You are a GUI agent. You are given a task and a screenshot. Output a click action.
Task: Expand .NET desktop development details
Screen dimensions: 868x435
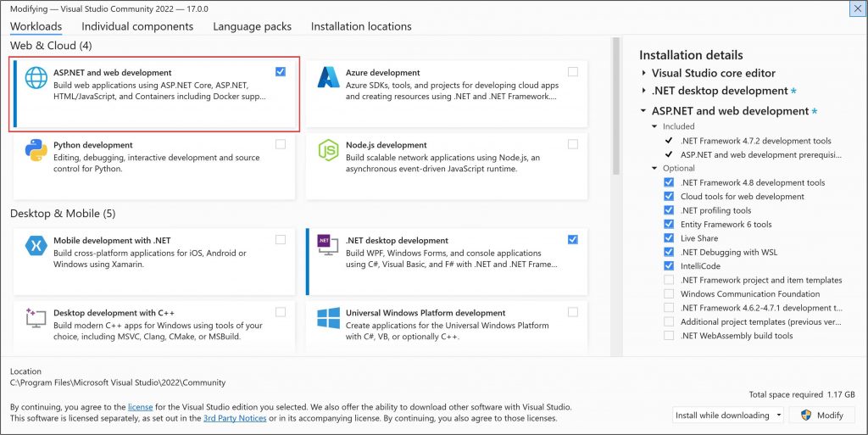[x=644, y=91]
